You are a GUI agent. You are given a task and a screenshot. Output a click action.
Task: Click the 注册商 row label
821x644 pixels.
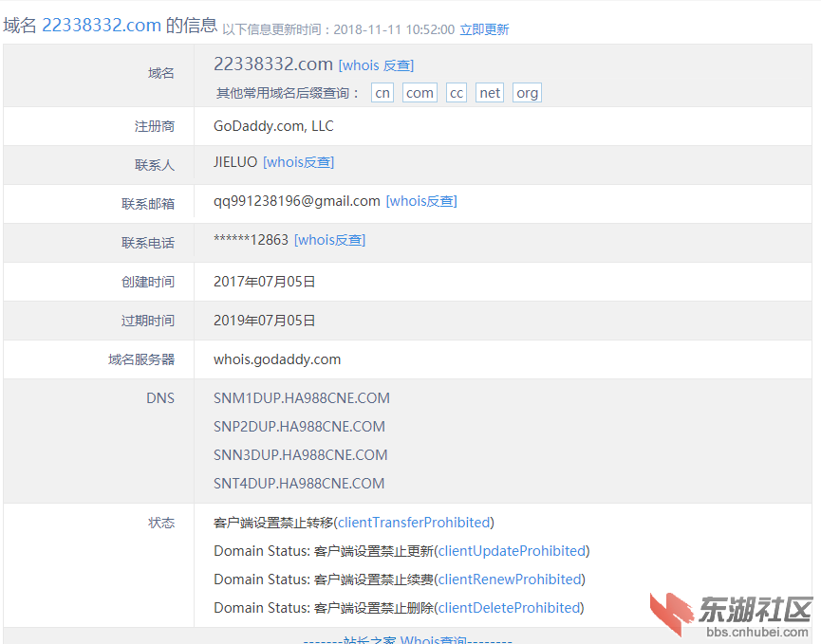155,126
